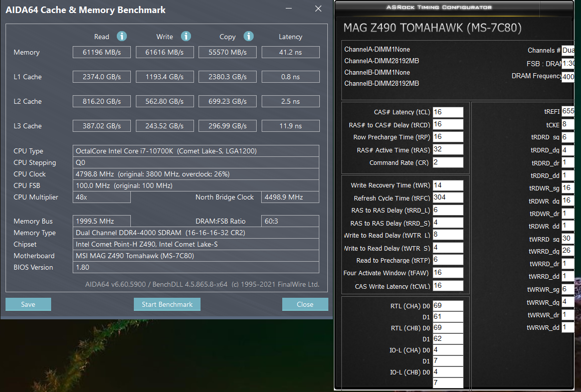Click the Read info icon

tap(121, 36)
